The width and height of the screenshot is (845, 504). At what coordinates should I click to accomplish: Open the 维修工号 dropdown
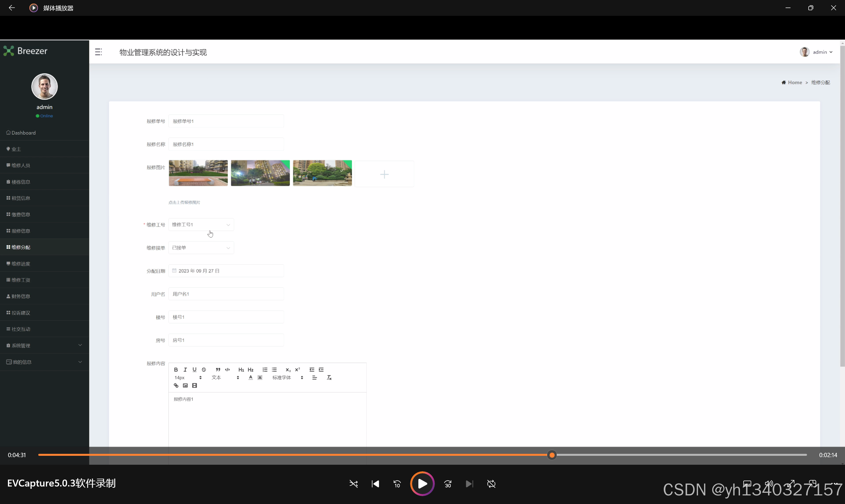pos(201,224)
